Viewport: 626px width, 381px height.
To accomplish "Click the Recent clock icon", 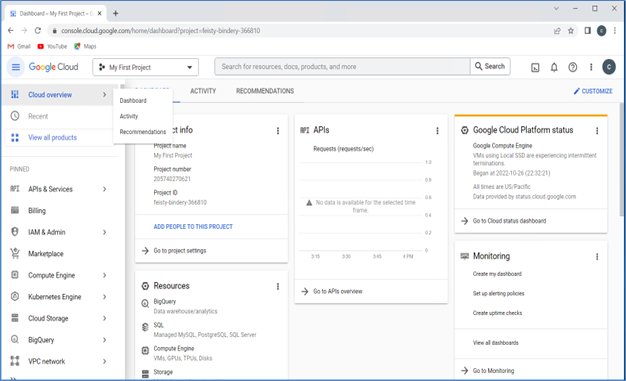I will [15, 116].
